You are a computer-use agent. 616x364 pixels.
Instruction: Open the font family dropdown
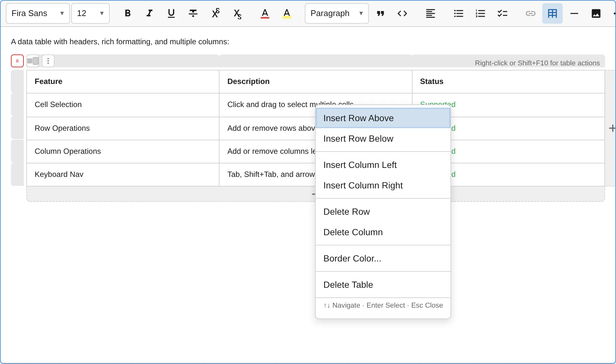(37, 13)
